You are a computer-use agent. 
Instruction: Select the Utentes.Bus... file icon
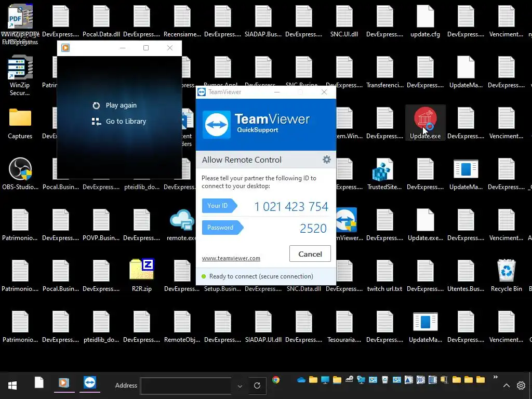click(466, 275)
